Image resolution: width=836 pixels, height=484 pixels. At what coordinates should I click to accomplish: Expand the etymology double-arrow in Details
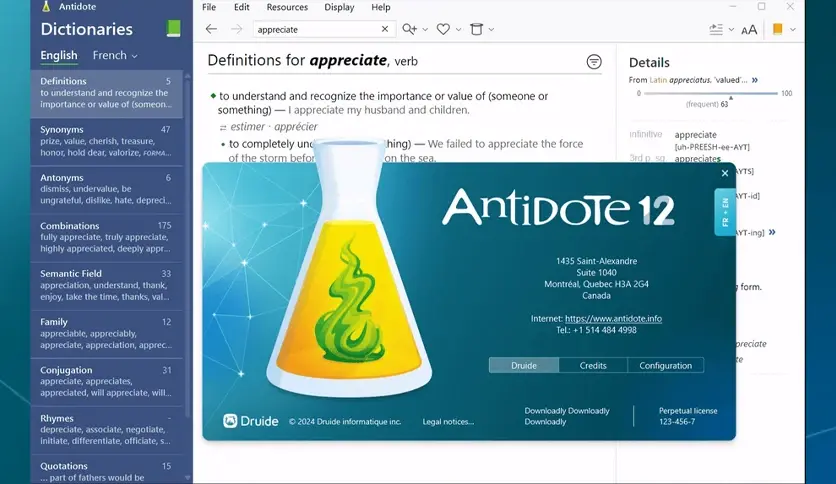(754, 80)
